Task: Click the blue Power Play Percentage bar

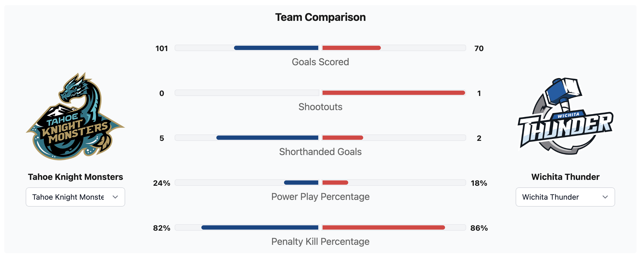Action: coord(301,183)
